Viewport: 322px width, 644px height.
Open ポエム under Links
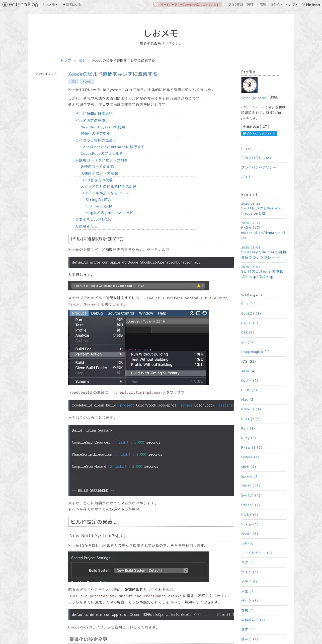pyautogui.click(x=246, y=177)
